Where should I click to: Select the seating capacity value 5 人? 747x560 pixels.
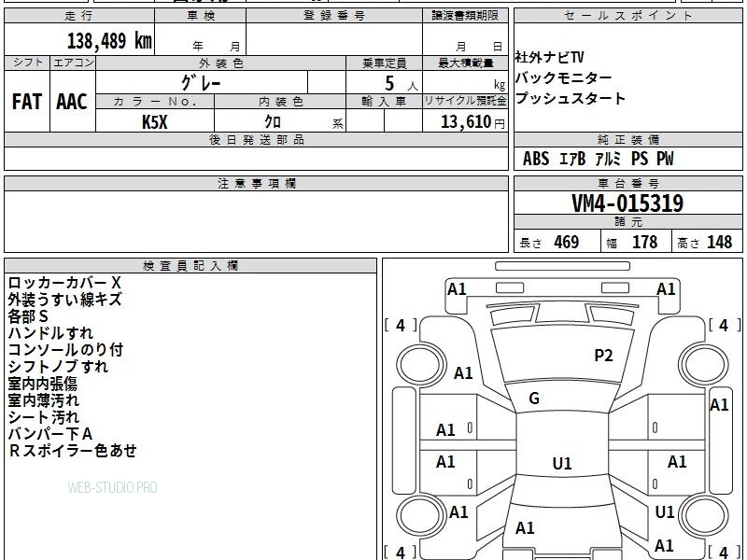pos(402,84)
